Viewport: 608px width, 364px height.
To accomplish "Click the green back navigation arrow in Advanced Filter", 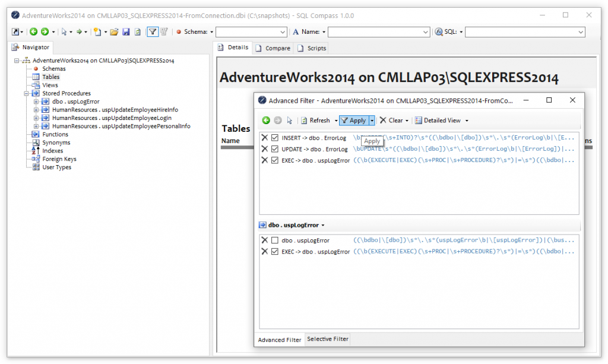I will 265,120.
